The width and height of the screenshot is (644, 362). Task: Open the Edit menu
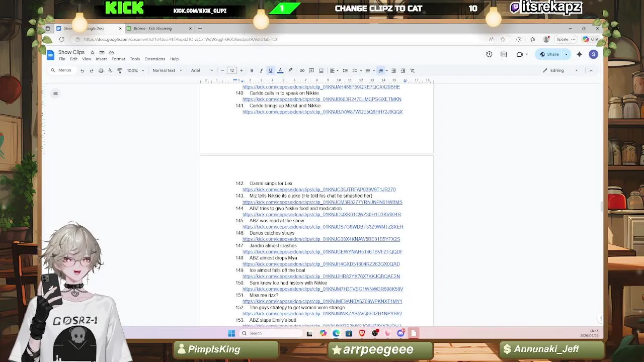pyautogui.click(x=73, y=59)
